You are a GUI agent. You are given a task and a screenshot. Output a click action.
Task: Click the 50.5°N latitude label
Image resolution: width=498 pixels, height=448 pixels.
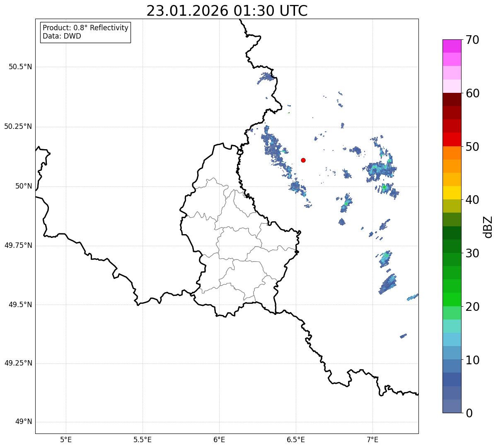[20, 67]
